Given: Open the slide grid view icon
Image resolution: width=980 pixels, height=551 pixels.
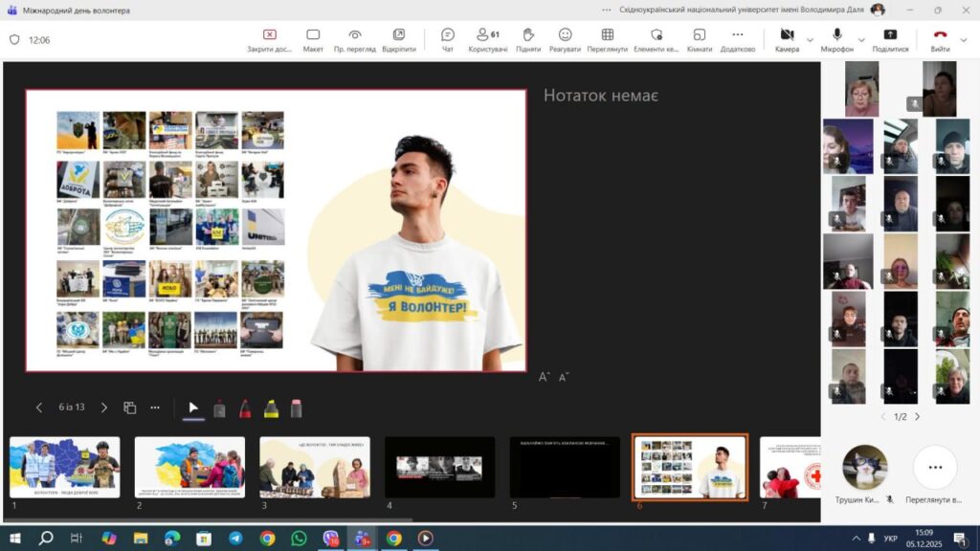Looking at the screenshot, I should point(130,408).
